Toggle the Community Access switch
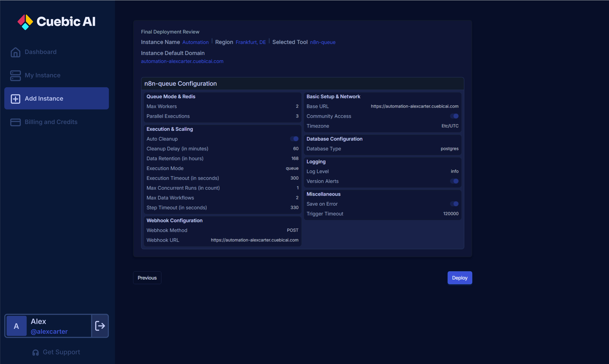Screen dimensions: 609x364 [x=454, y=116]
